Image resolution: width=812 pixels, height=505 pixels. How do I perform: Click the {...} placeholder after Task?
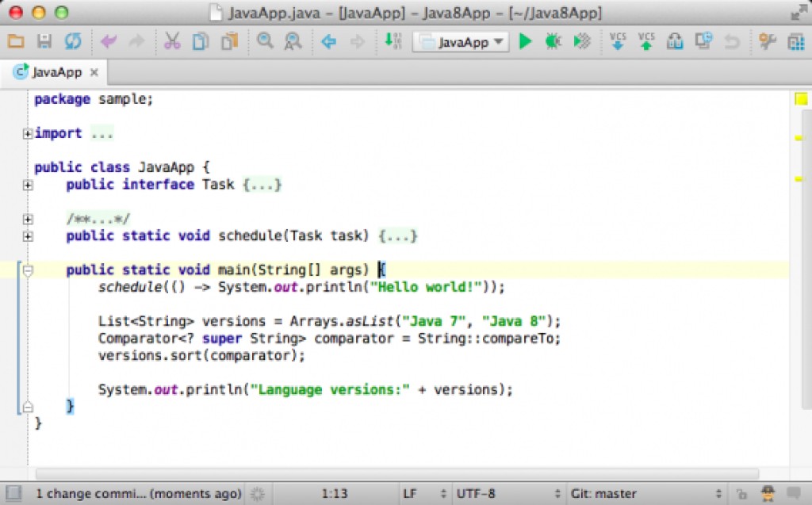pyautogui.click(x=262, y=185)
